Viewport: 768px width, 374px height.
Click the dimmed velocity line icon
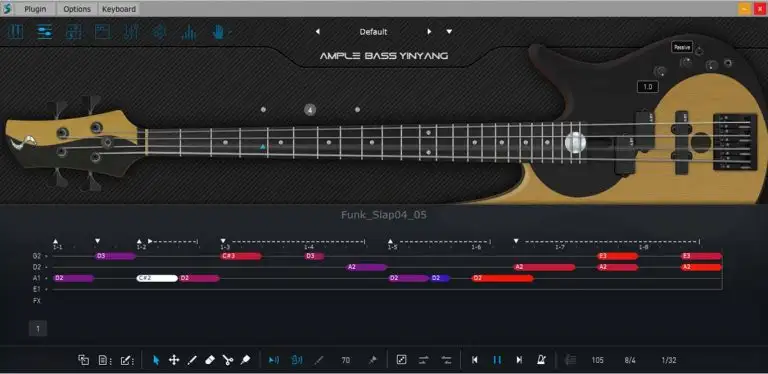(319, 360)
